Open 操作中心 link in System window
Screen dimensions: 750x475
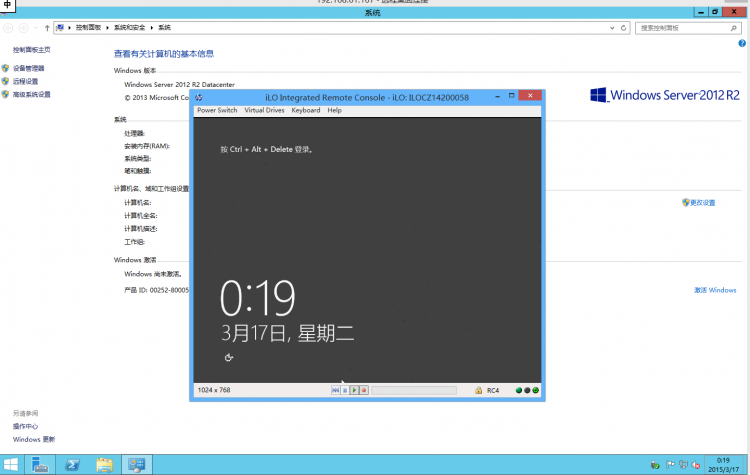[x=25, y=426]
